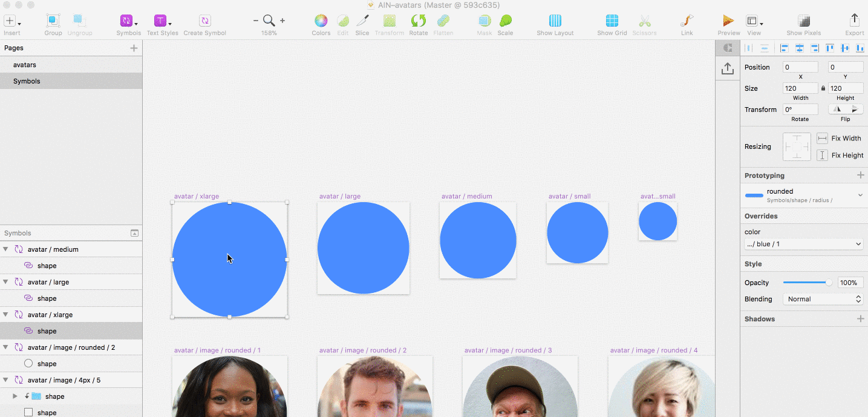868x417 pixels.
Task: Toggle Show Pixels in toolbar
Action: point(803,21)
